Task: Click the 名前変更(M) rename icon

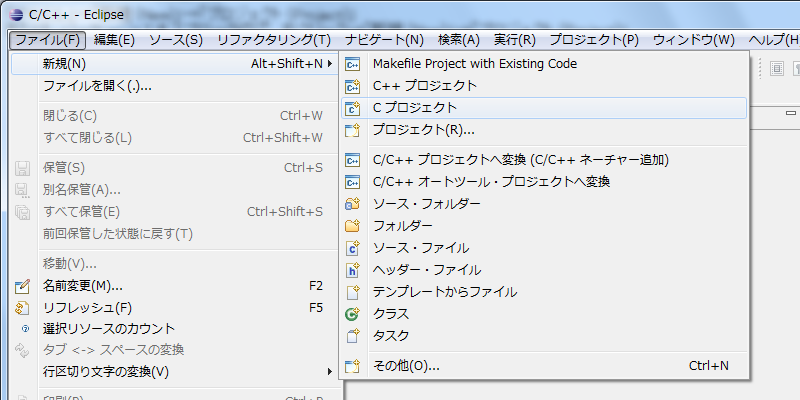Action: point(23,286)
